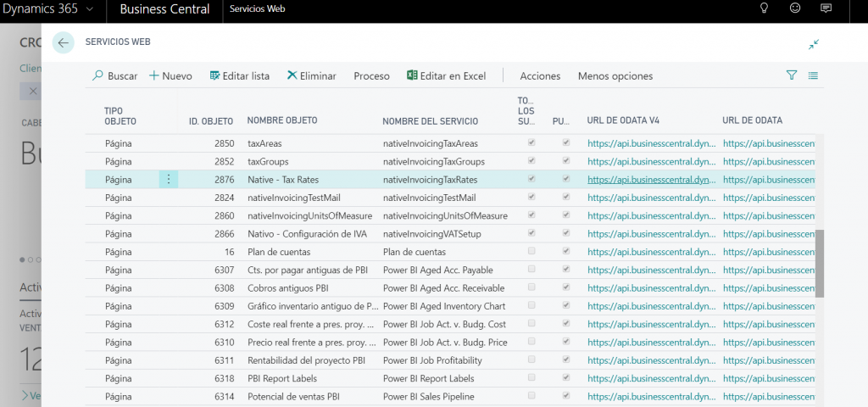Toggle the list view layout icon
This screenshot has height=407, width=868.
tap(814, 75)
